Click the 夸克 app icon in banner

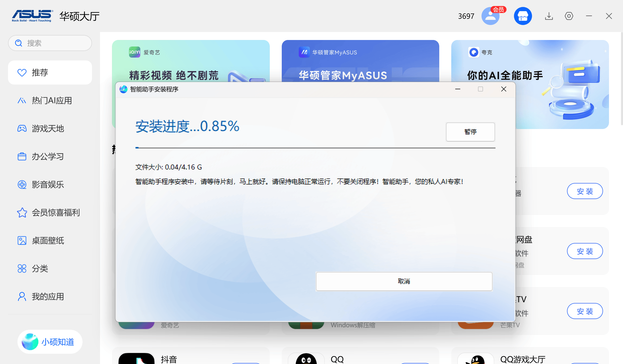click(x=473, y=52)
